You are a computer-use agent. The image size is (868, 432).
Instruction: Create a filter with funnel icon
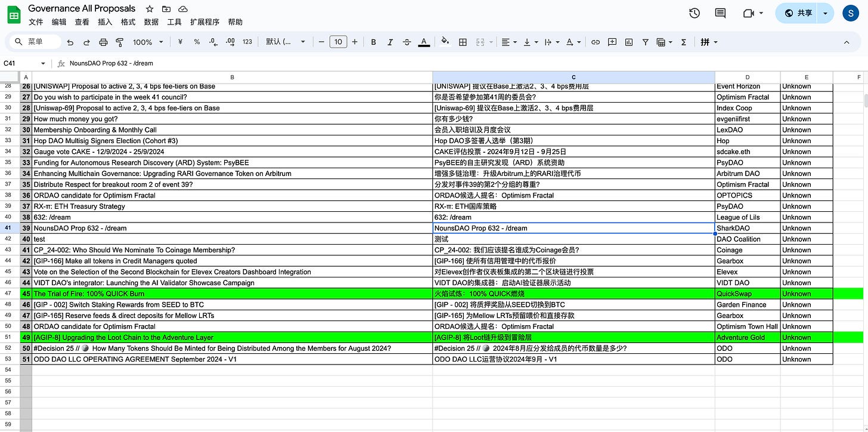click(x=645, y=42)
